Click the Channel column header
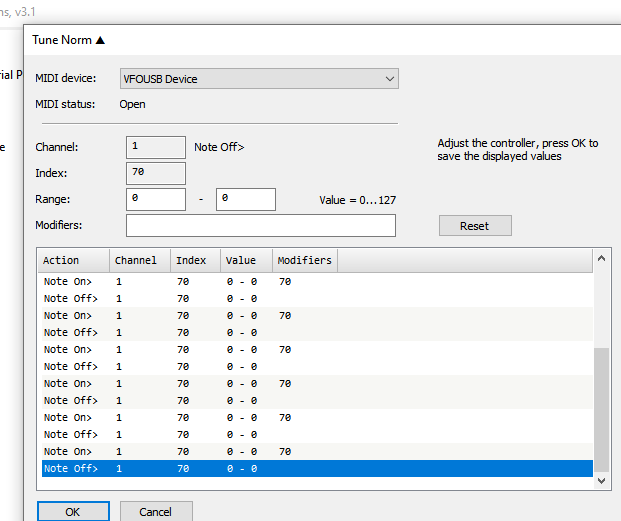 pos(139,260)
